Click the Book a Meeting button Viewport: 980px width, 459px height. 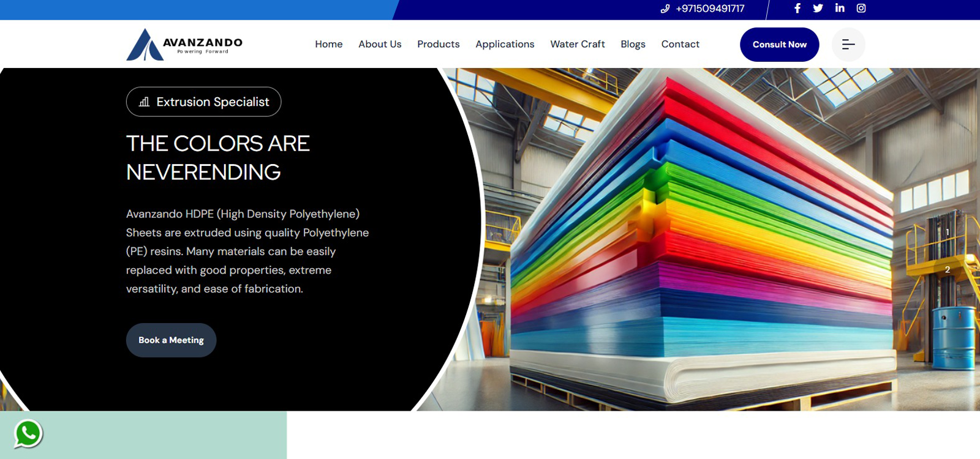[x=171, y=340]
